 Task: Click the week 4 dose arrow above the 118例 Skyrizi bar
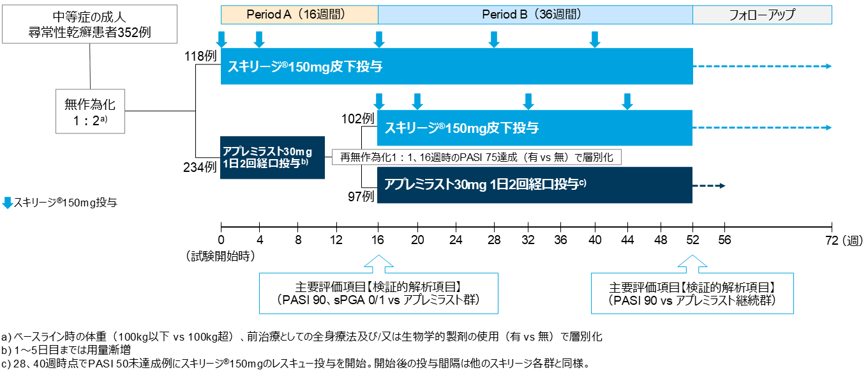click(x=258, y=39)
